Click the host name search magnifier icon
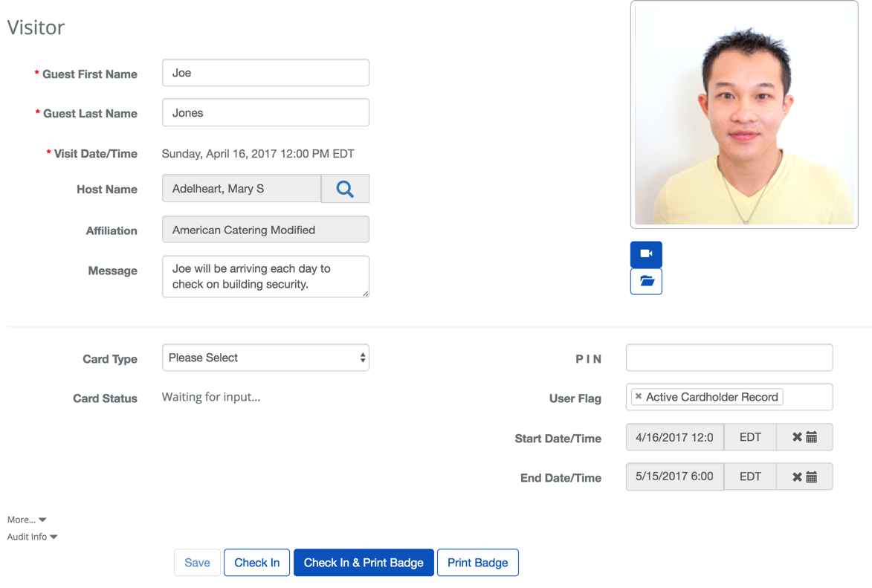 (x=345, y=189)
